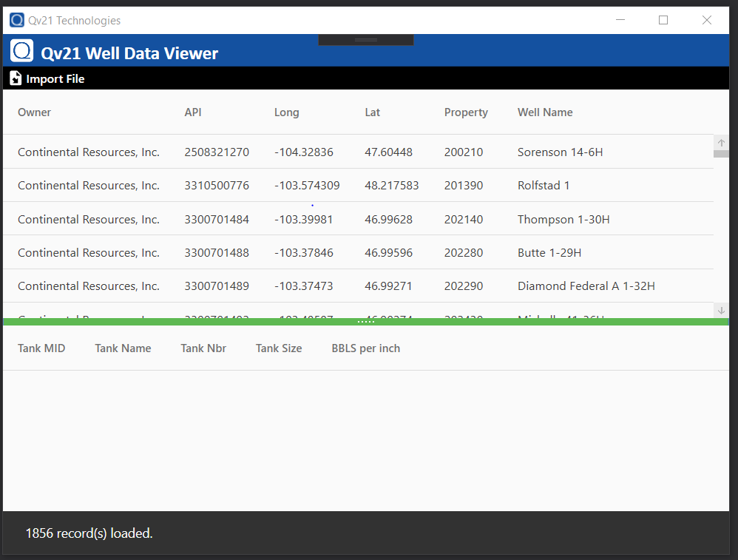This screenshot has height=560, width=738.
Task: Select the Diamond Federal A 1-32H row
Action: [x=296, y=286]
